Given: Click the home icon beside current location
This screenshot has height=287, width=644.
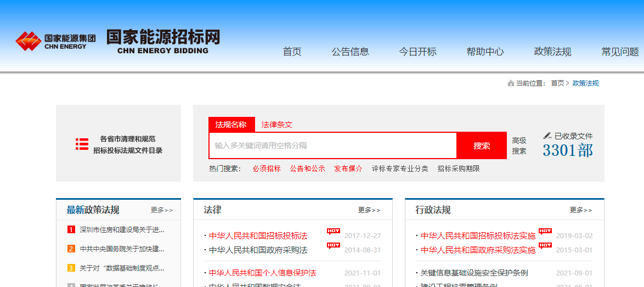Looking at the screenshot, I should tap(511, 83).
